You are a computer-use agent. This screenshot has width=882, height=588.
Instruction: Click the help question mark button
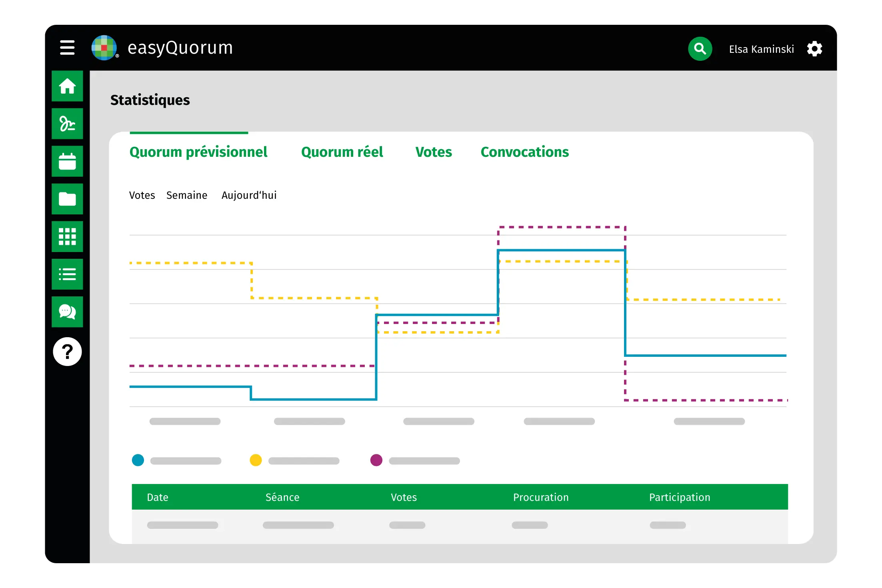coord(67,352)
